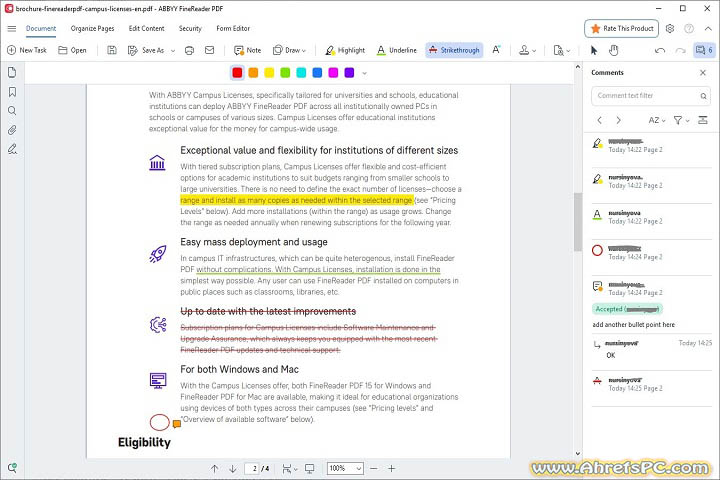Viewport: 720px width, 480px height.
Task: Open the Stamp tool dropdown
Action: [527, 50]
